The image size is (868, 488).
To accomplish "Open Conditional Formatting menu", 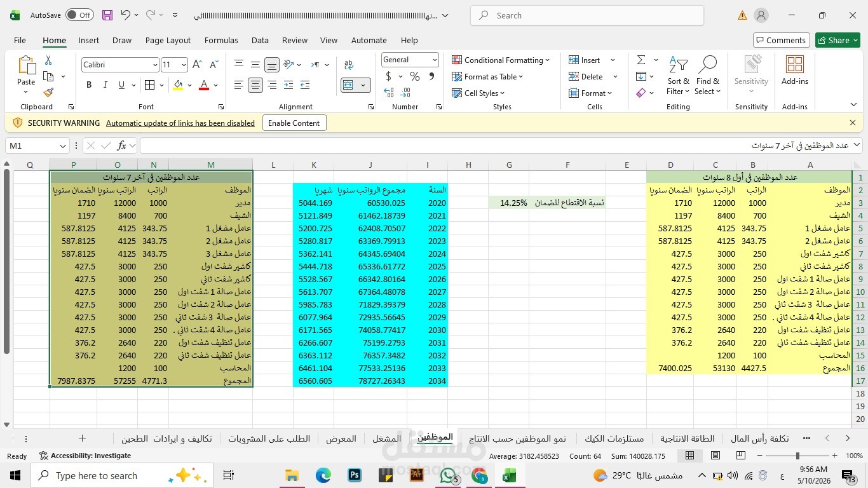I will (501, 60).
